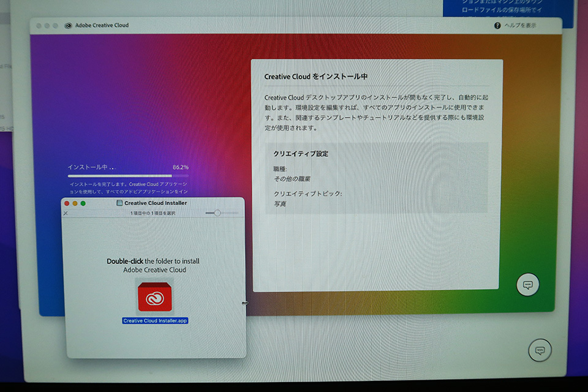Zoom the Creative Cloud Installer window with green button
Viewport: 588px width, 392px height.
[83, 203]
